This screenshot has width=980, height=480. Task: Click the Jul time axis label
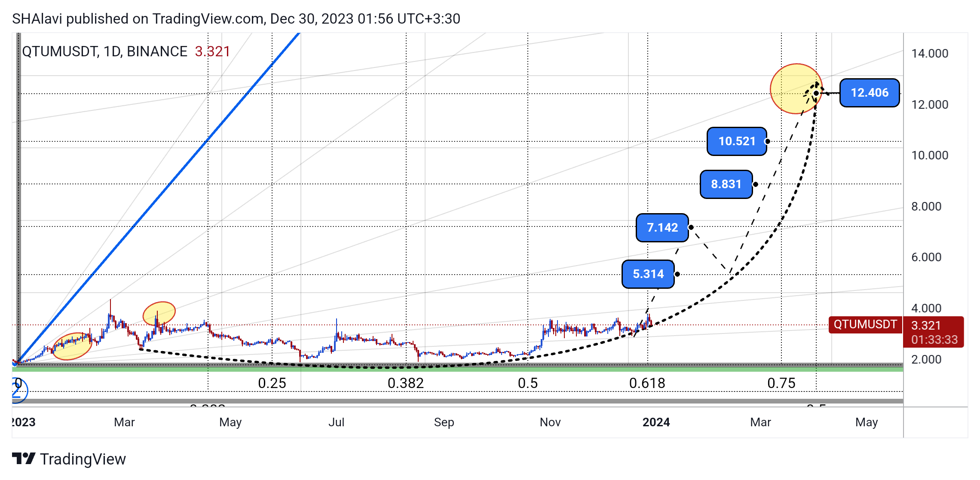click(336, 422)
